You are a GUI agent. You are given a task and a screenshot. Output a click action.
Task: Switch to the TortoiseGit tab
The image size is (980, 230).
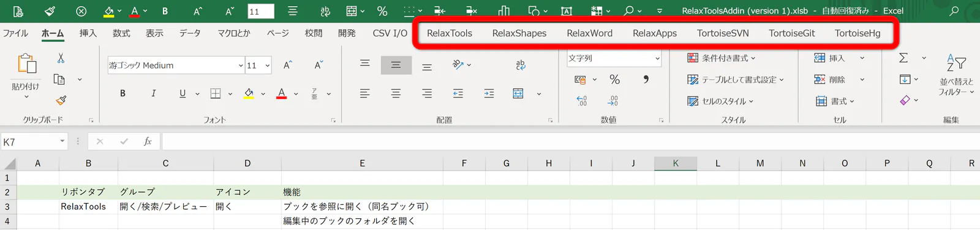pos(791,33)
